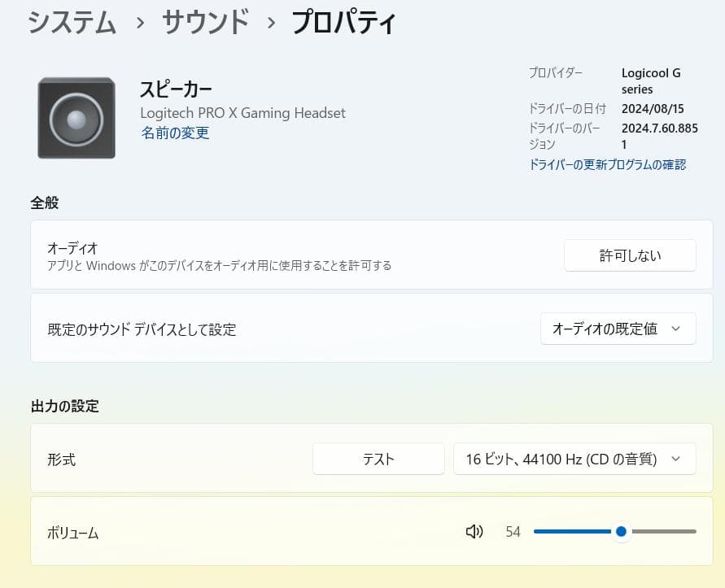Click the 出力の設定 section header
Screen dimensions: 725x588
65,407
